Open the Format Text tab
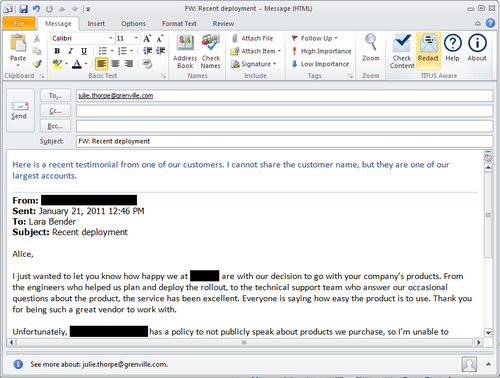Image resolution: width=500 pixels, height=378 pixels. point(179,24)
